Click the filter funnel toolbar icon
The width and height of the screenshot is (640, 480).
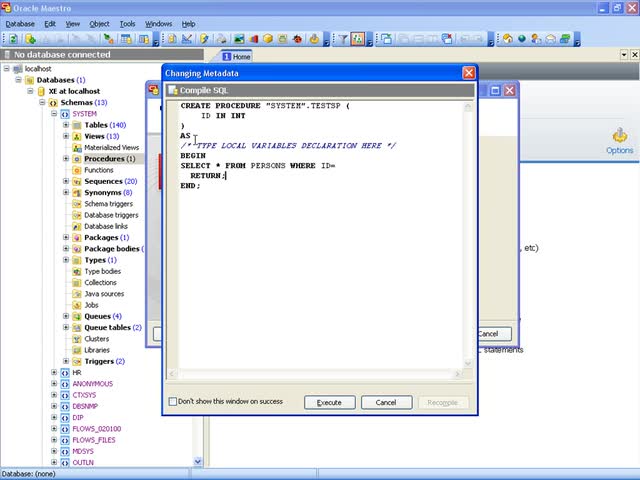(343, 39)
